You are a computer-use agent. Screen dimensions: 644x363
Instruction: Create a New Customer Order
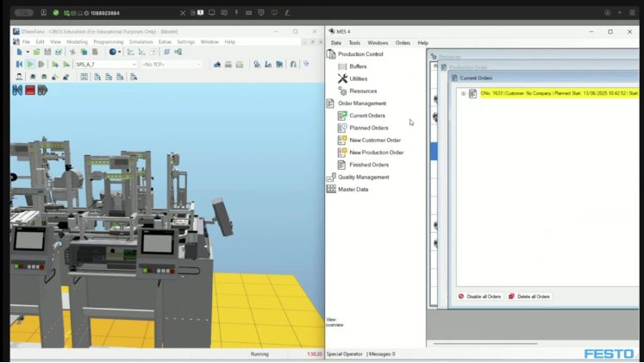[374, 140]
